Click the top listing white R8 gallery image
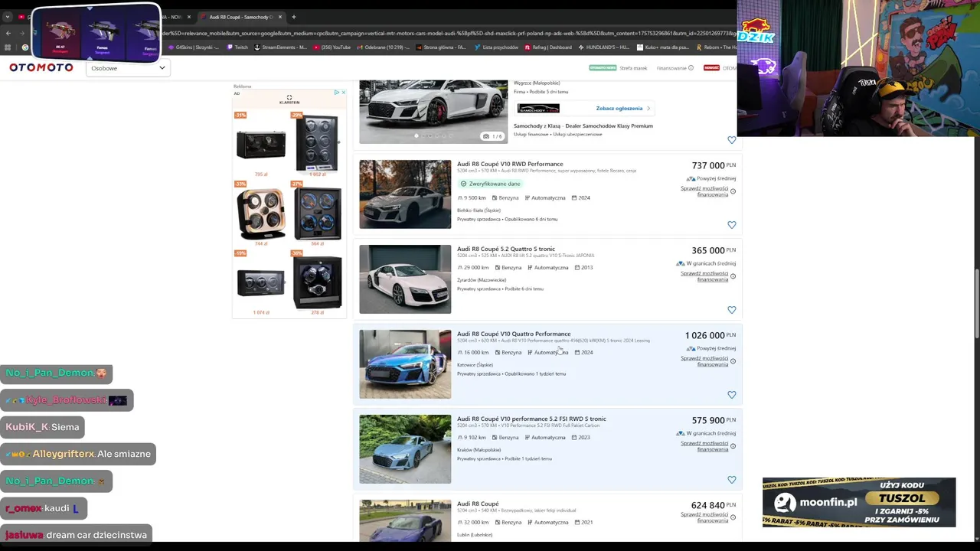980x551 pixels. tap(433, 112)
